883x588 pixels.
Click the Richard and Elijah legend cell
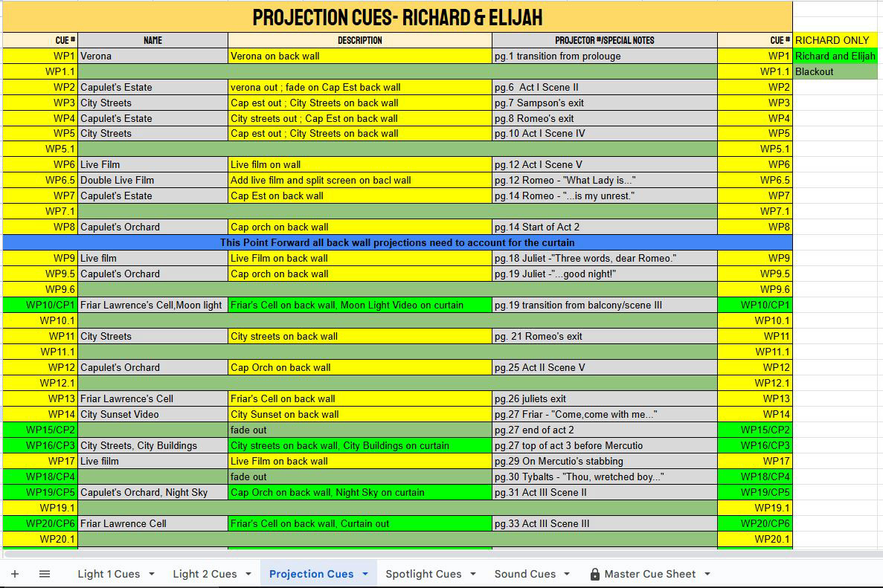click(x=835, y=56)
